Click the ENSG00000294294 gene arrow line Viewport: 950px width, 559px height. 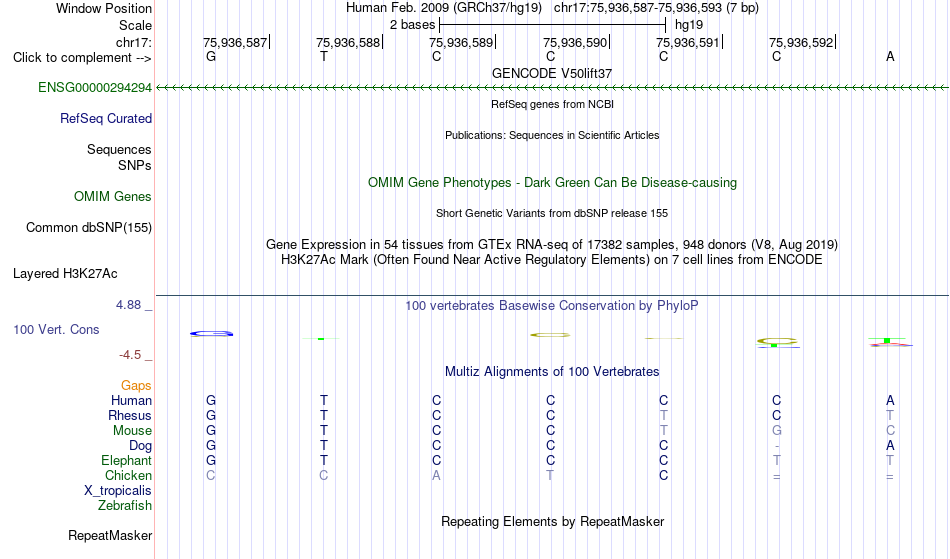(x=552, y=88)
